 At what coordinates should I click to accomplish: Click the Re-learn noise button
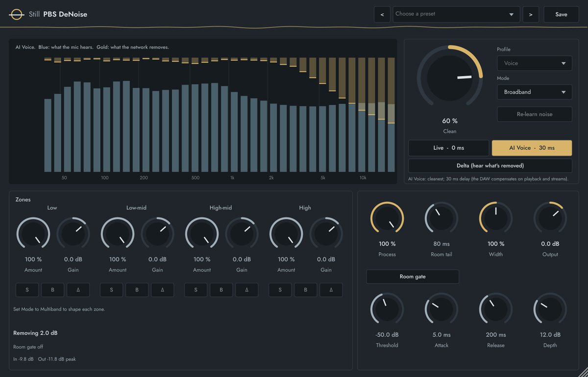click(x=535, y=114)
